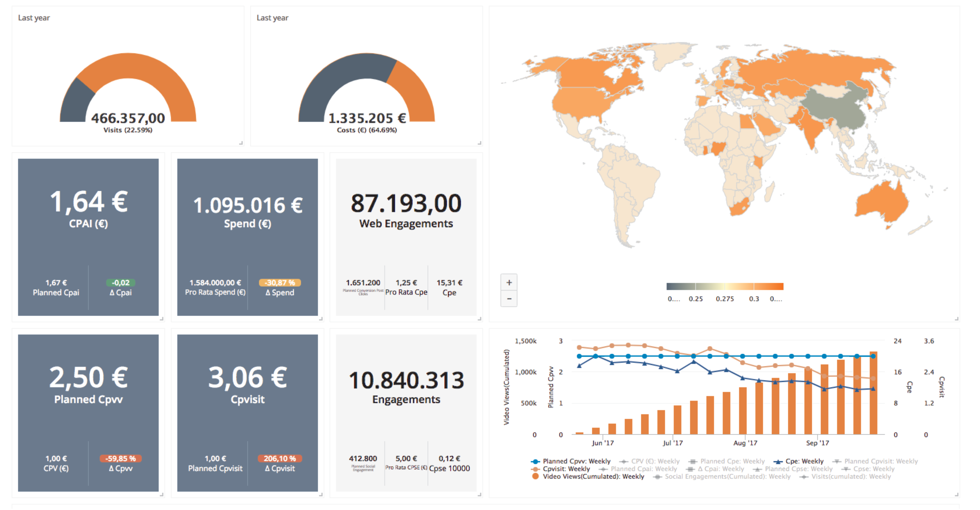The width and height of the screenshot is (980, 510).
Task: Click the map zoom out minus button
Action: [x=509, y=299]
